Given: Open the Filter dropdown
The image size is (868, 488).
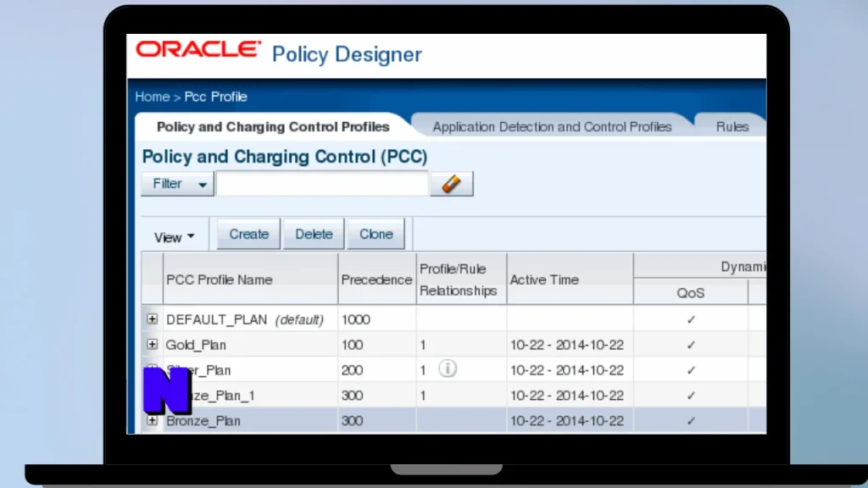Looking at the screenshot, I should pos(177,184).
